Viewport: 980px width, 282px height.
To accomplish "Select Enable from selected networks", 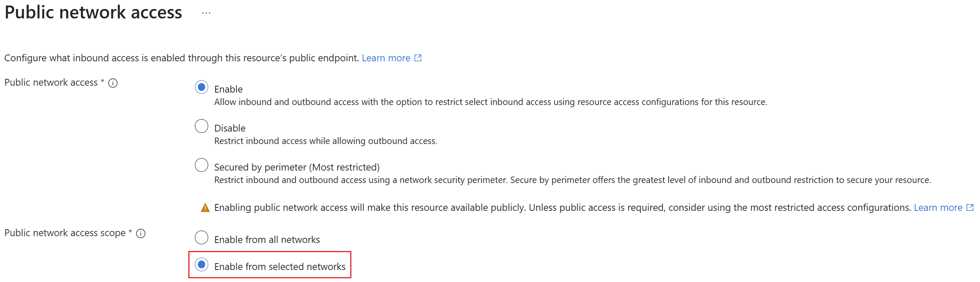I will [x=201, y=265].
